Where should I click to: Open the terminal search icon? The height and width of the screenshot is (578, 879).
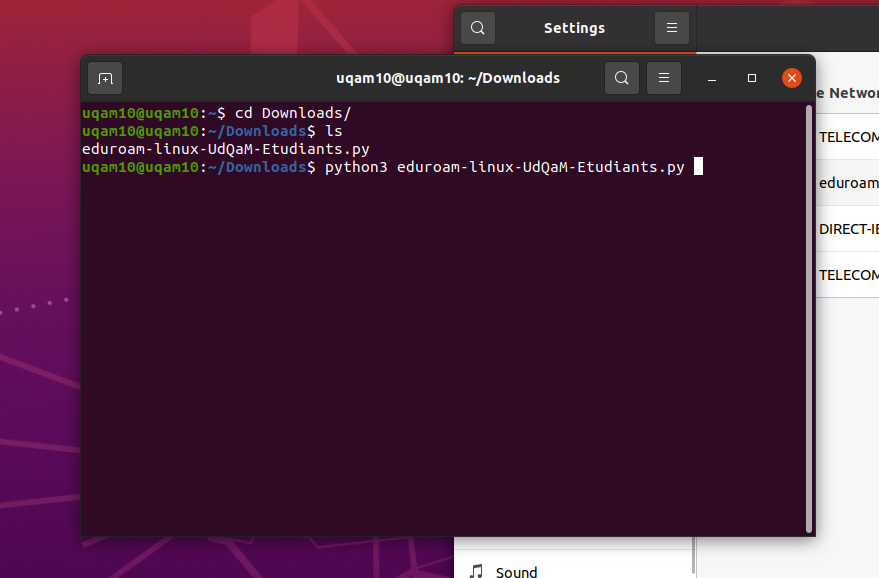pyautogui.click(x=622, y=78)
